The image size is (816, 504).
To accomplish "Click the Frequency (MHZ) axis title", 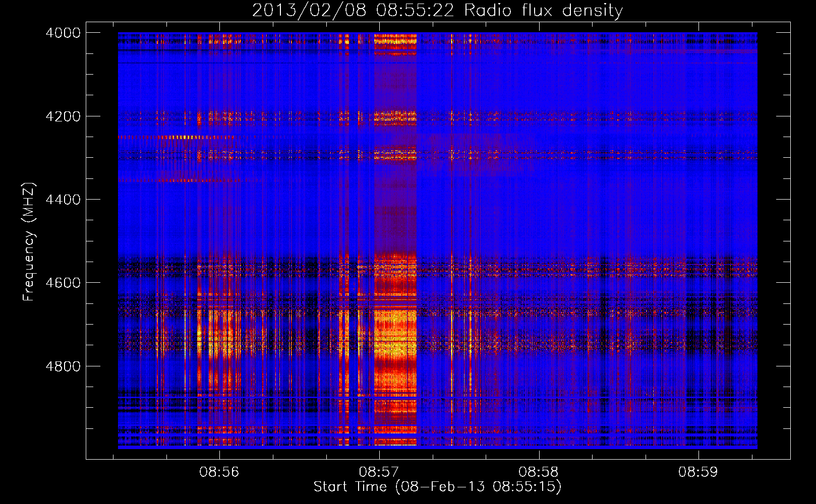I will point(29,242).
